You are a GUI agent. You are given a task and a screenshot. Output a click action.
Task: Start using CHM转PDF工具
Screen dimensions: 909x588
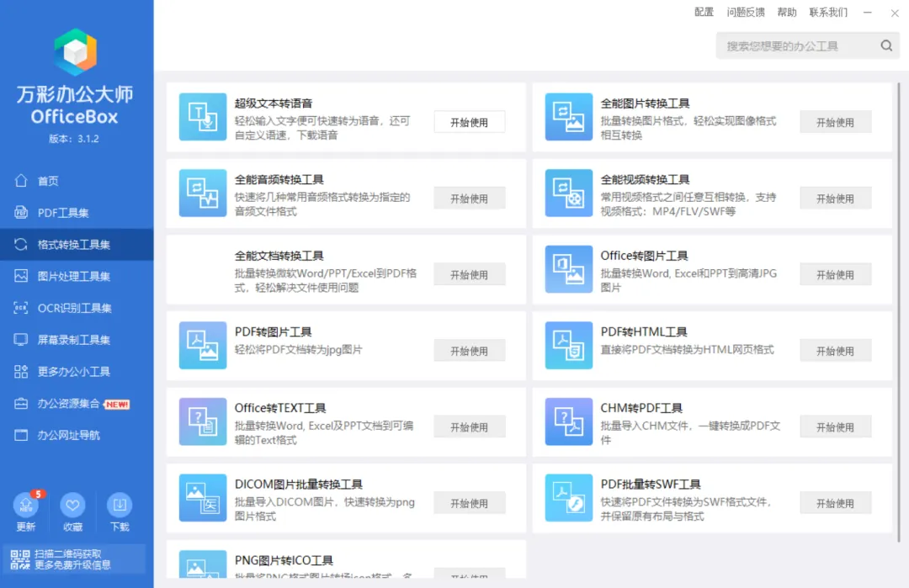tap(836, 427)
